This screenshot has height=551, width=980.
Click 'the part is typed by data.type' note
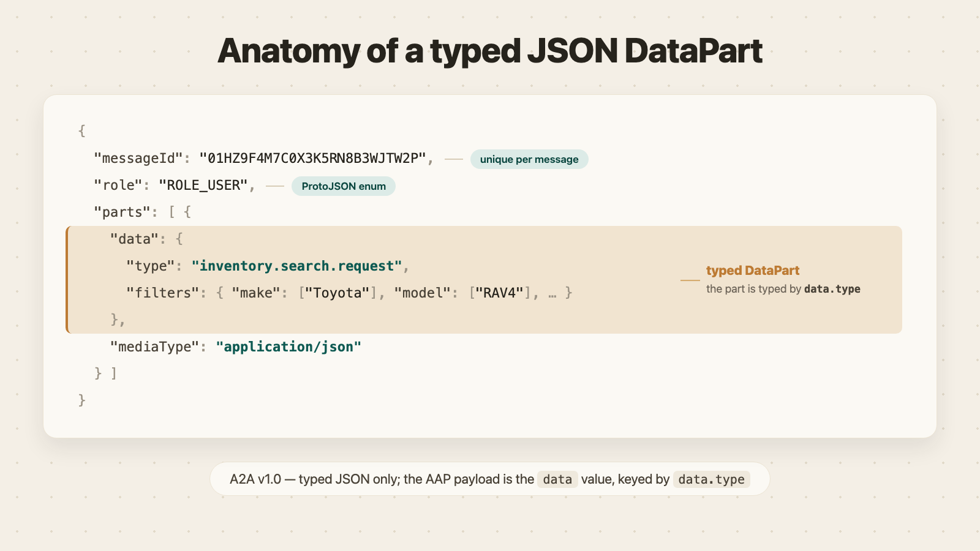tap(783, 289)
